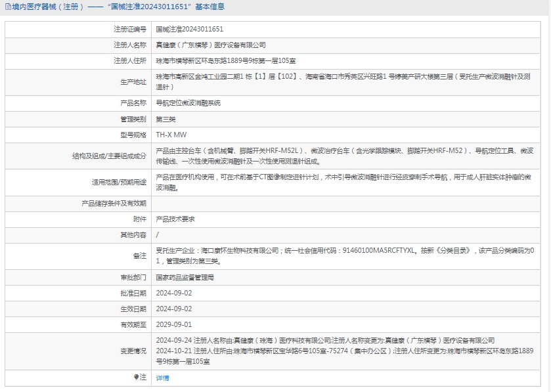The image size is (551, 392).
Task: Click the approving authority 国家药品监督管理局
Action: click(185, 278)
